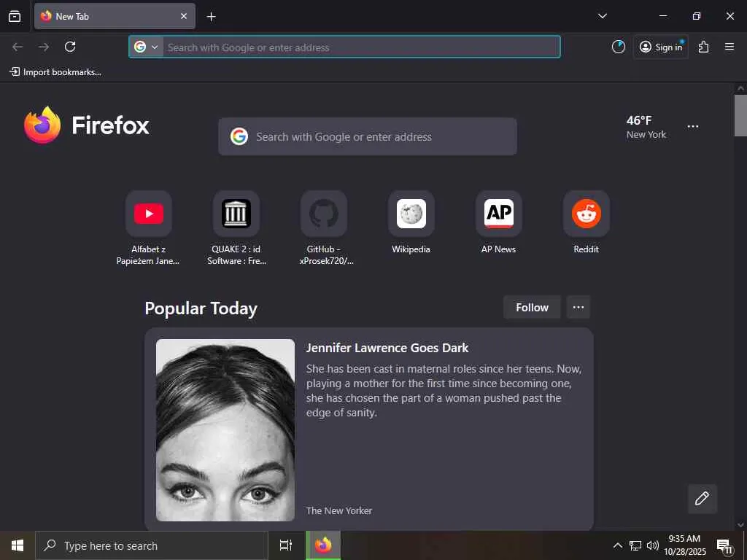Open the Reddit shortcut tile

coord(587,214)
